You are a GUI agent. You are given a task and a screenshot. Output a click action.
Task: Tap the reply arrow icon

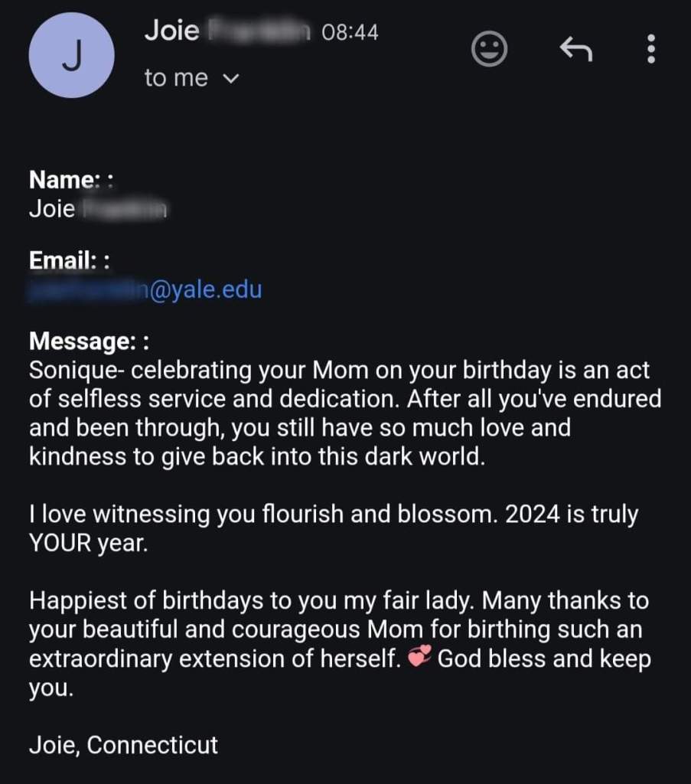click(575, 49)
